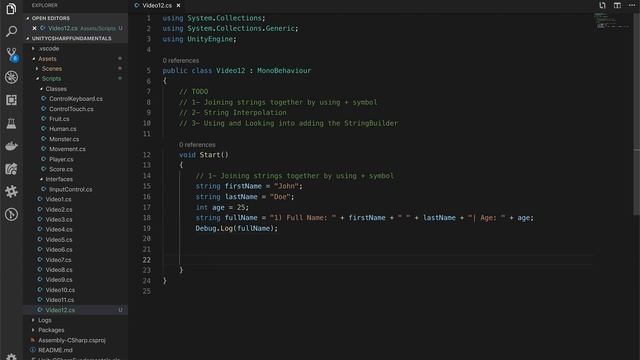Screen dimensions: 640x360
Task: Open Source Control view with badge
Action: 11,54
